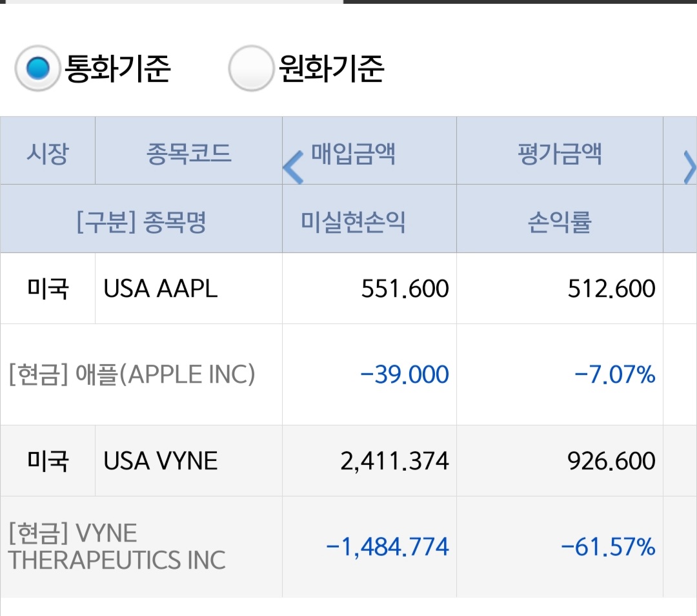Click the left arrow column scroller
This screenshot has height=616, width=697.
(x=294, y=167)
